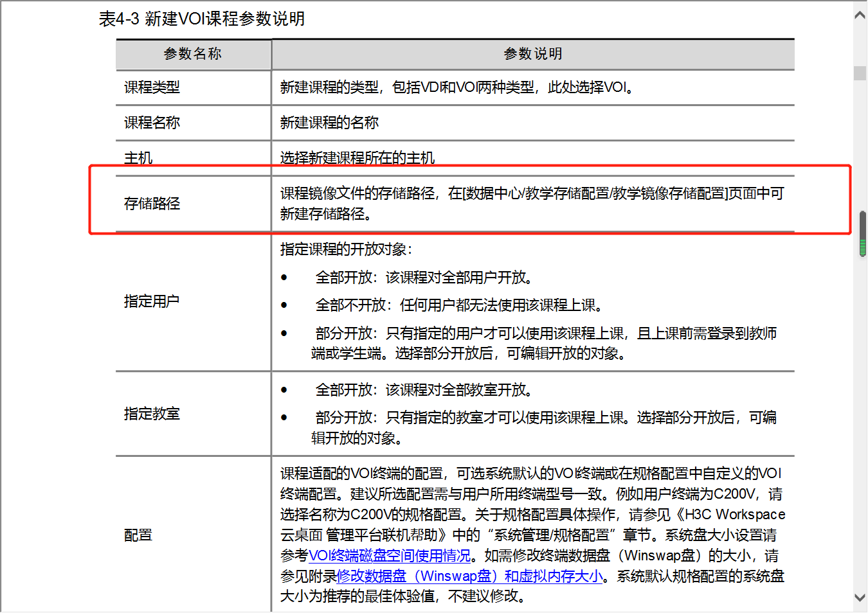Click the scrollbar up arrow
Viewport: 868px width, 613px height.
(x=860, y=15)
